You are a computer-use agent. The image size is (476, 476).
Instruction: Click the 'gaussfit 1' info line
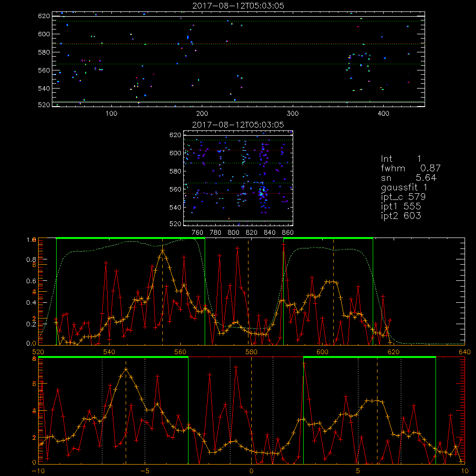(x=404, y=187)
